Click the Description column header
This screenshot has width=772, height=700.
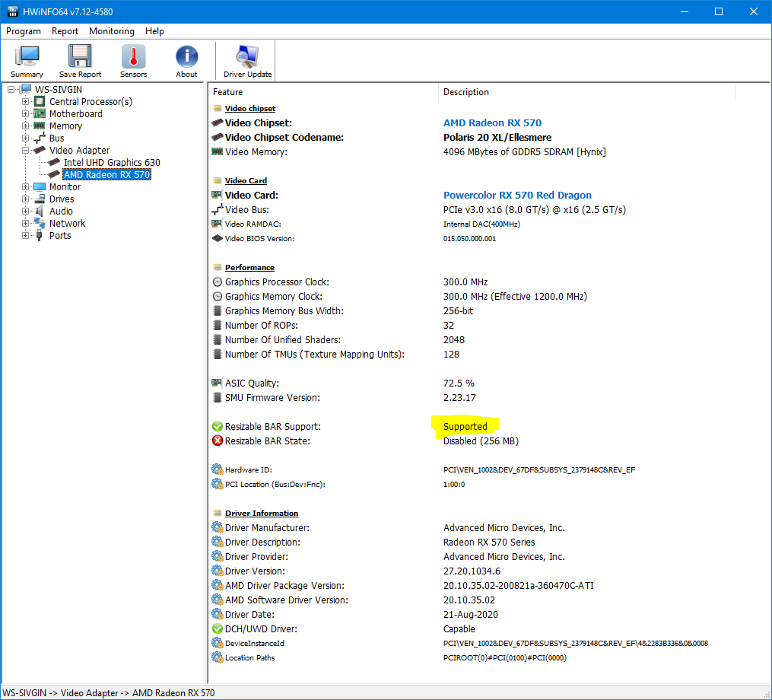[x=466, y=92]
